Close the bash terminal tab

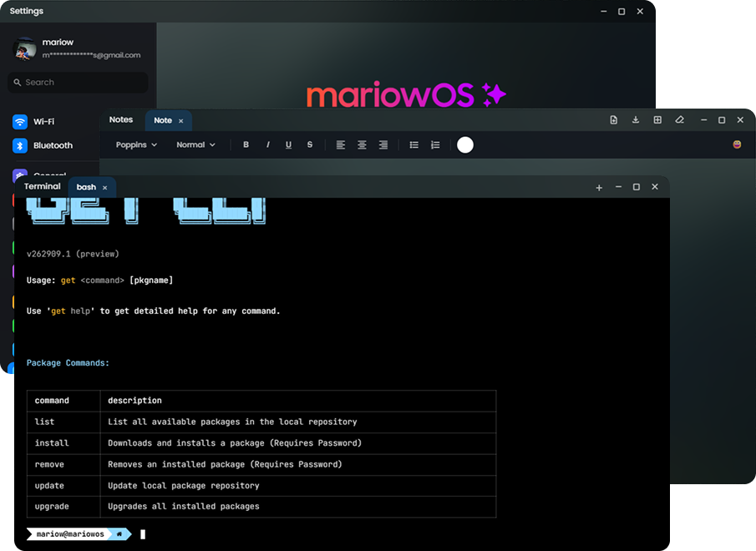pyautogui.click(x=104, y=187)
